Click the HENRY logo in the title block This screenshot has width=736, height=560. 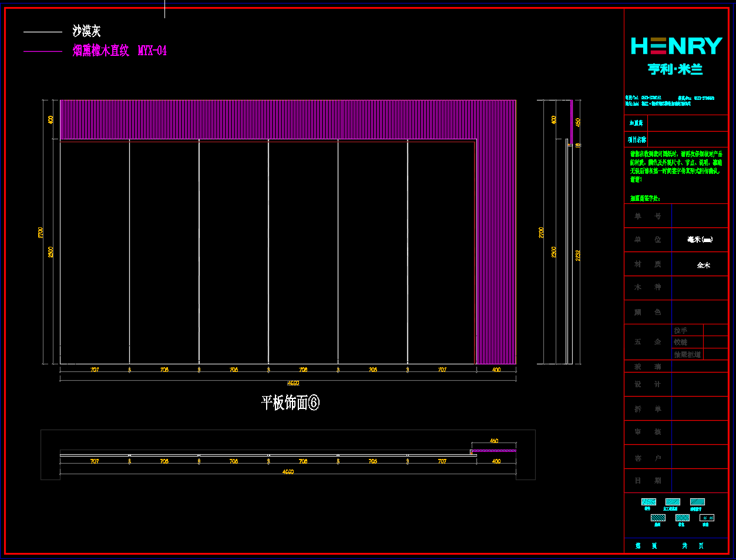click(x=676, y=46)
